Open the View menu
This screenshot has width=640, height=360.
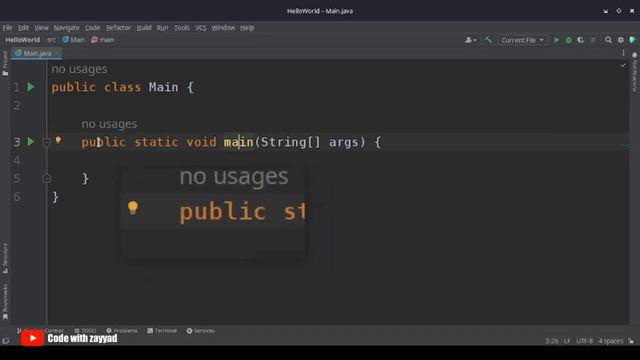coord(41,28)
